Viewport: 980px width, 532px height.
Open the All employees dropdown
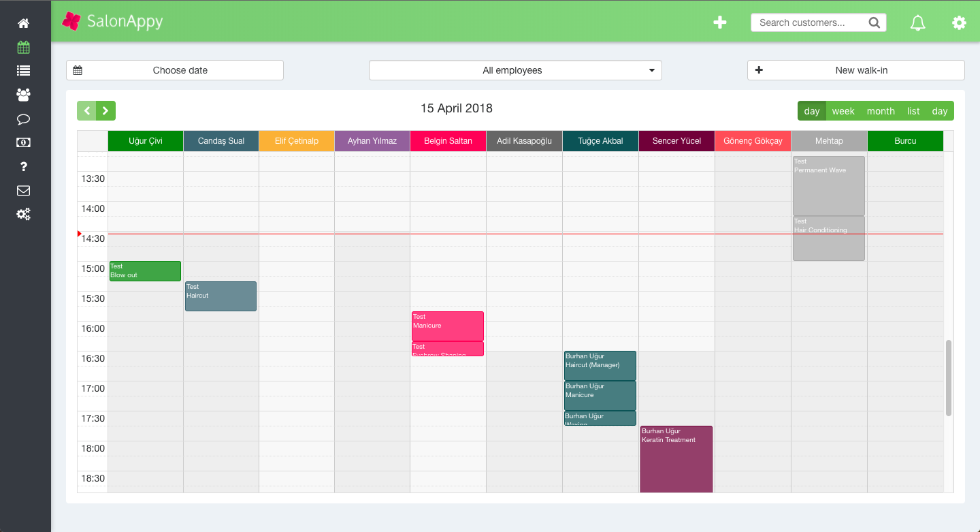(x=514, y=70)
